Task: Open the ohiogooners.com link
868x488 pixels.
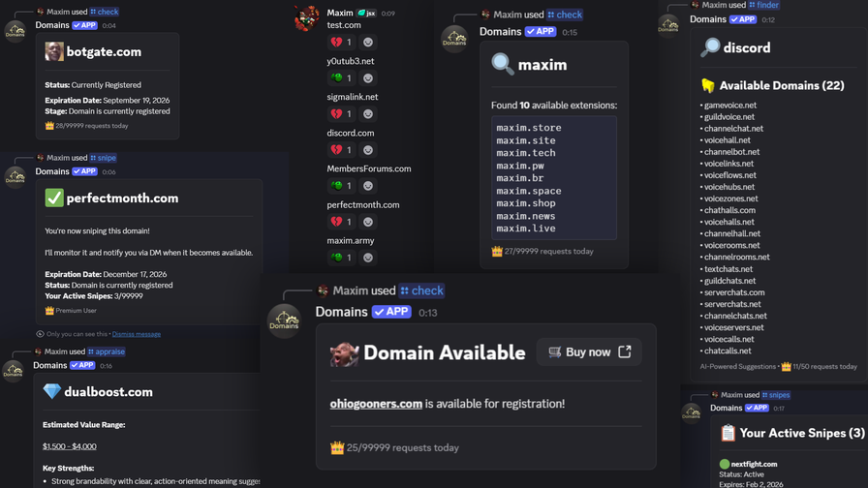Action: coord(376,404)
